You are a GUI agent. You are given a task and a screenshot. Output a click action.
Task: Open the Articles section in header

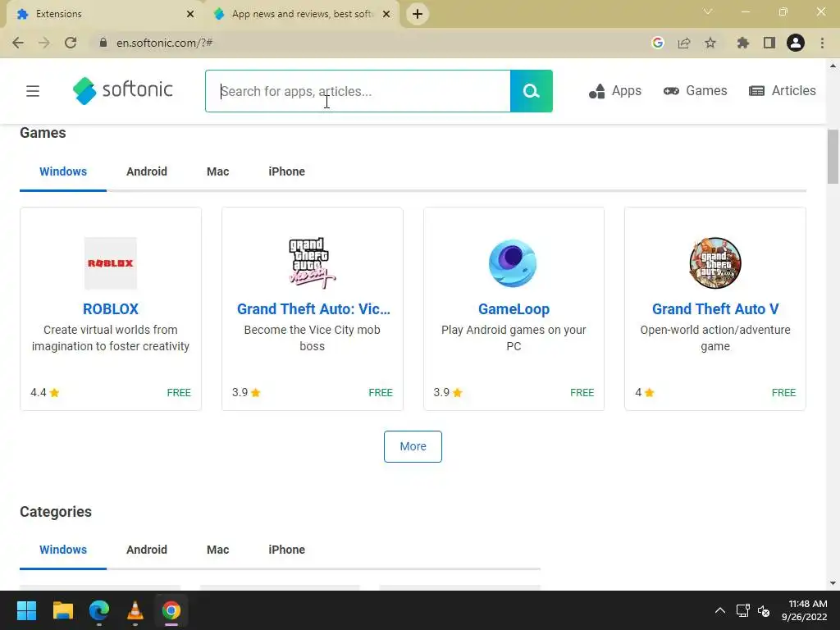click(782, 91)
